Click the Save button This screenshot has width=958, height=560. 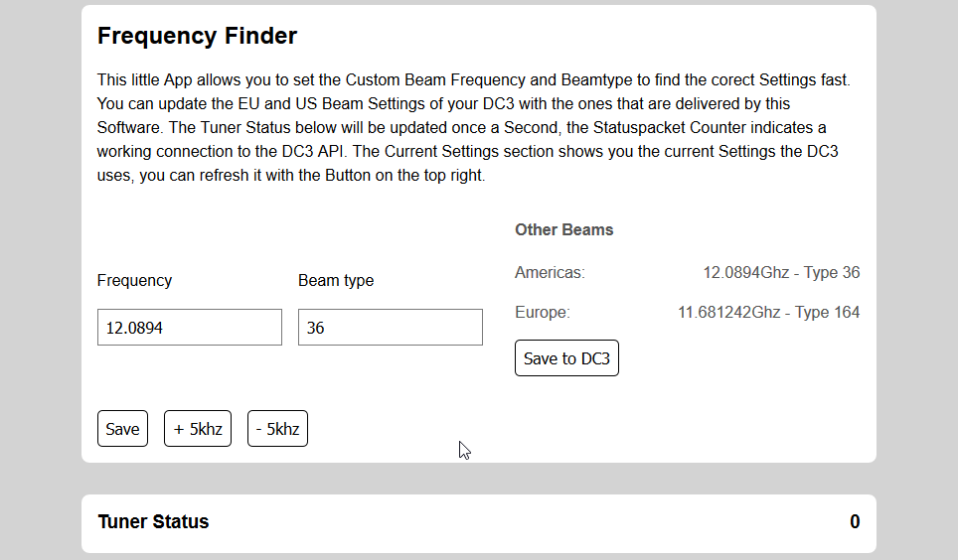point(122,429)
